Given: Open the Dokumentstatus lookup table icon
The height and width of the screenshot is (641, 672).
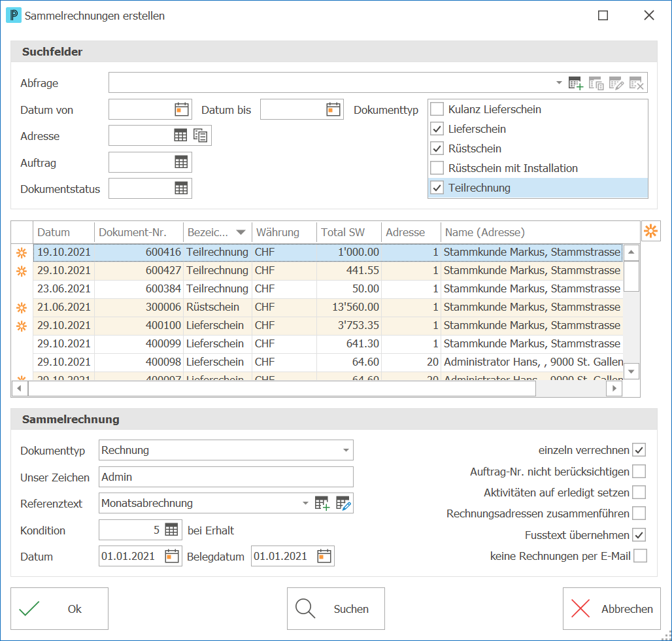Looking at the screenshot, I should pyautogui.click(x=181, y=188).
